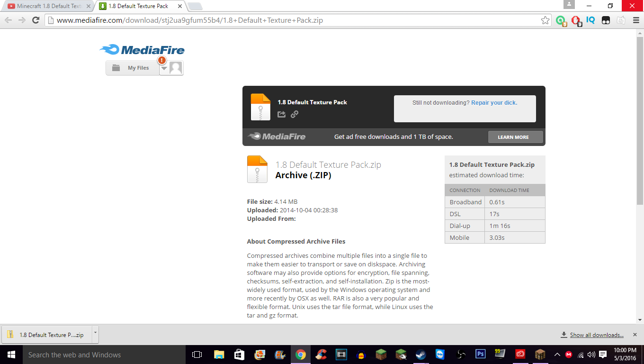Screen dimensions: 644x364
Task: Click the 'Get ad free downloads' banner text
Action: click(394, 136)
